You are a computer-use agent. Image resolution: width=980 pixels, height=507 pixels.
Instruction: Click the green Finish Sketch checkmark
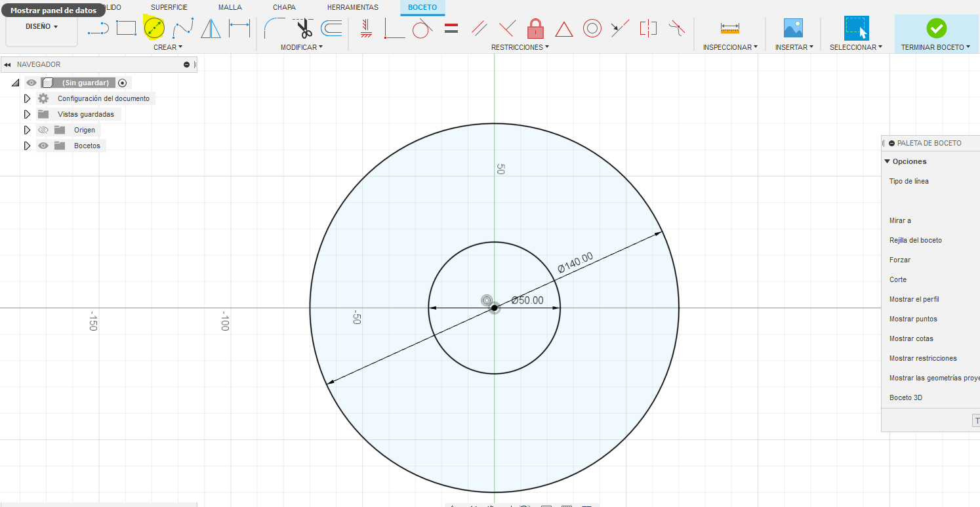tap(936, 28)
